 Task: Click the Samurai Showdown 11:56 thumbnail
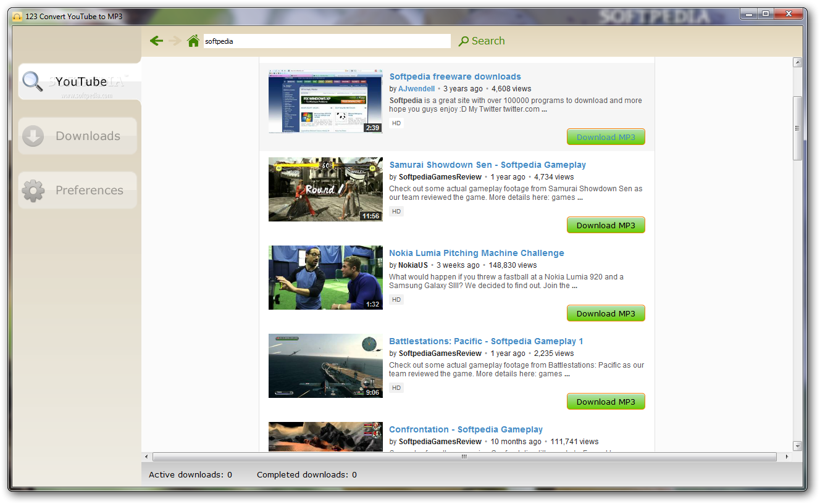click(325, 189)
